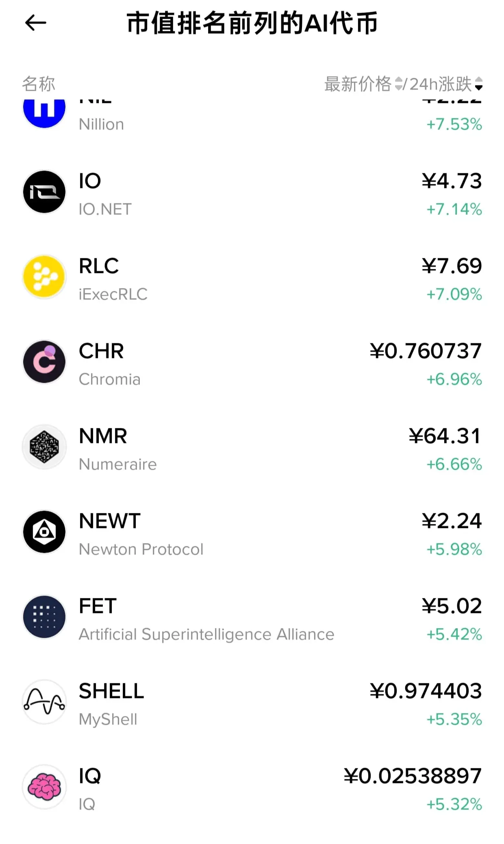The width and height of the screenshot is (504, 844).
Task: Open the MyShell wave logo
Action: point(44,702)
